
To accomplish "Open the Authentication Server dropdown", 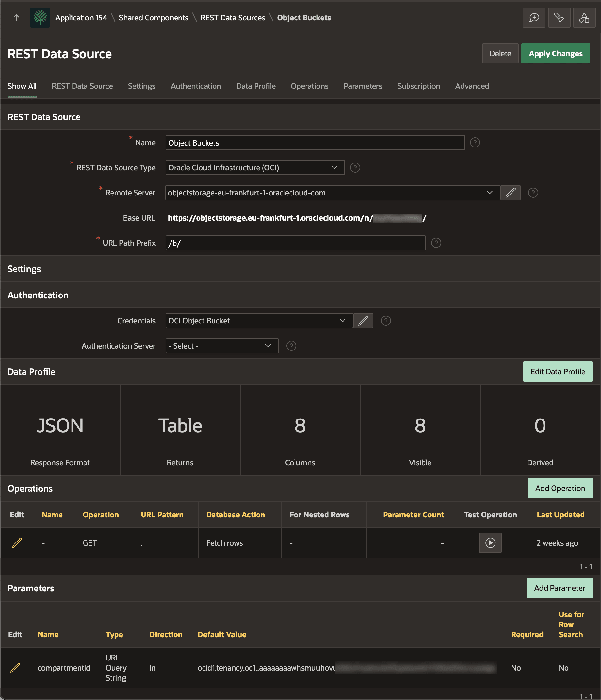I will point(222,346).
